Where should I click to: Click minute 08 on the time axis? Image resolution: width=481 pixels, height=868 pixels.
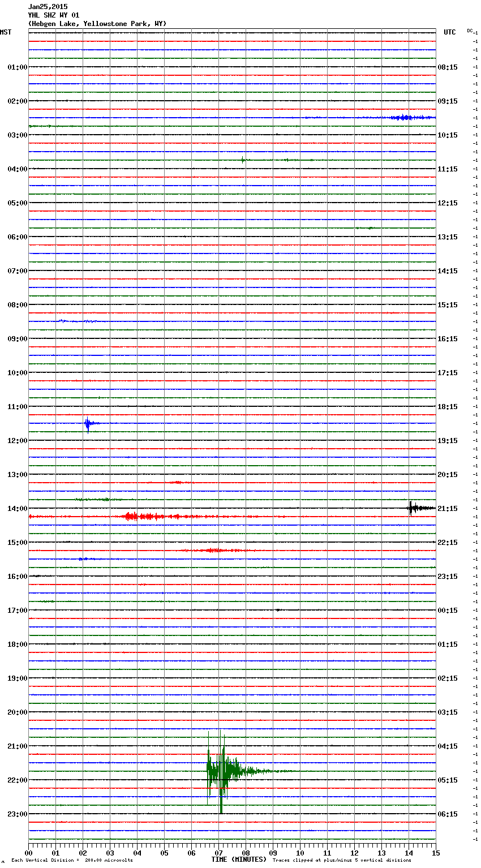coord(246,853)
